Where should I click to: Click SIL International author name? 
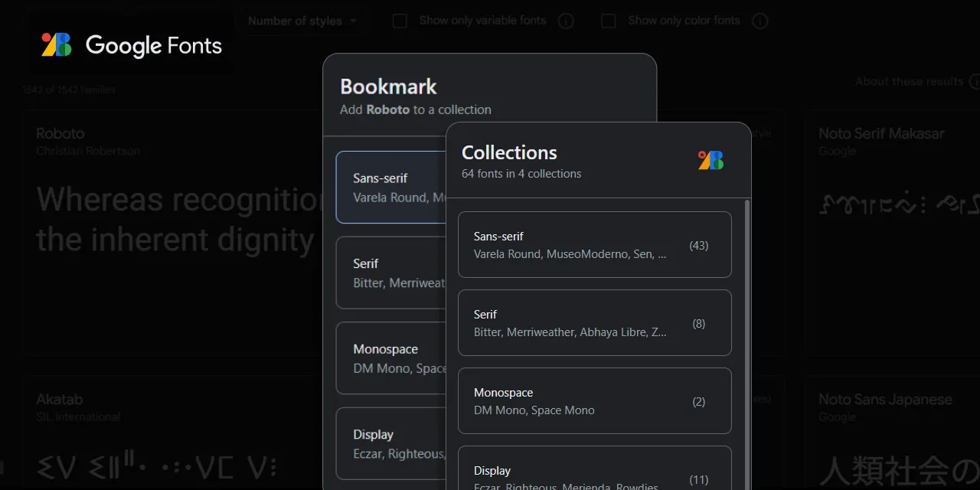pyautogui.click(x=78, y=417)
